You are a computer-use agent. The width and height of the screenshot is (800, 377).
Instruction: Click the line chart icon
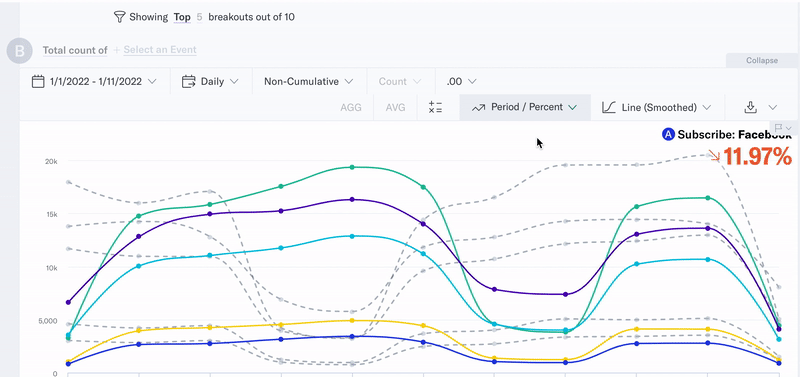(609, 108)
